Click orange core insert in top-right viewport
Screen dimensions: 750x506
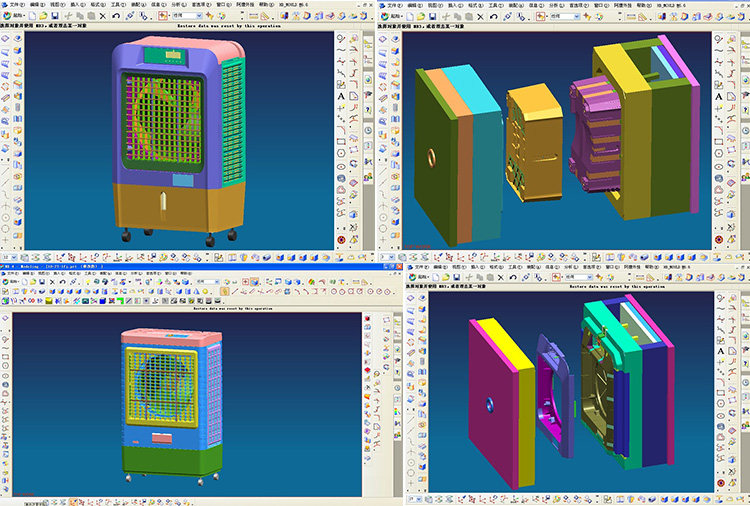pos(535,141)
